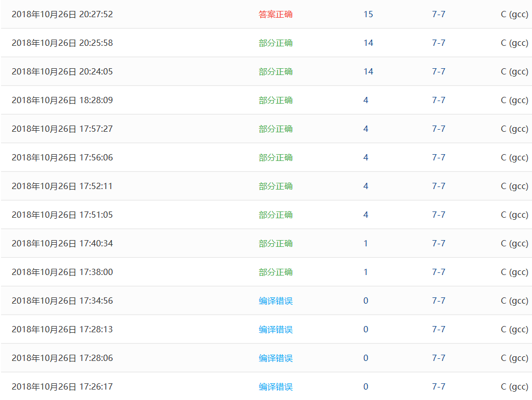Open 部分正确 status for the 20:25:58 submission
The height and width of the screenshot is (400, 532).
click(x=275, y=43)
